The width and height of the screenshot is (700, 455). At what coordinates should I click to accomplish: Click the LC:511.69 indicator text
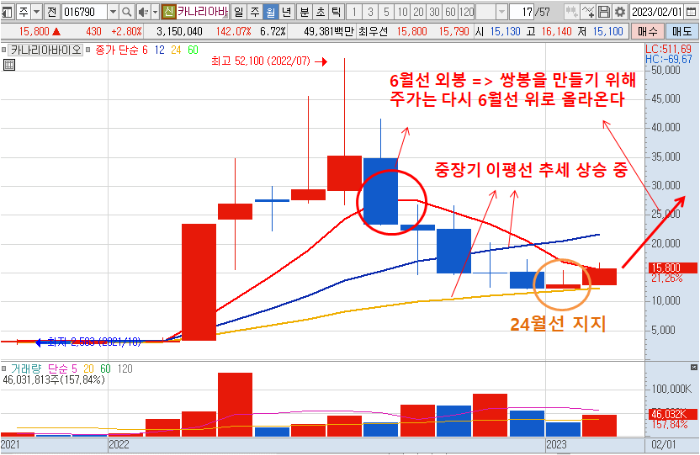point(668,49)
